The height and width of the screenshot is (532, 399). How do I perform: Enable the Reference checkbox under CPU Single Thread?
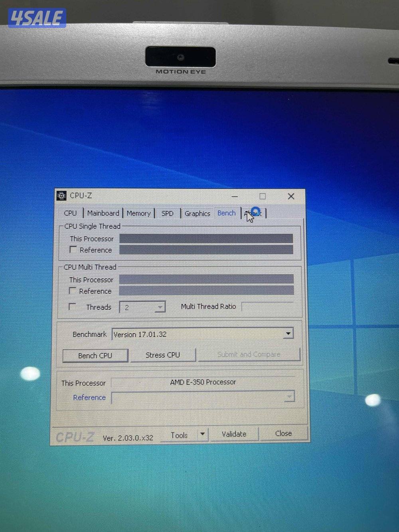point(73,249)
